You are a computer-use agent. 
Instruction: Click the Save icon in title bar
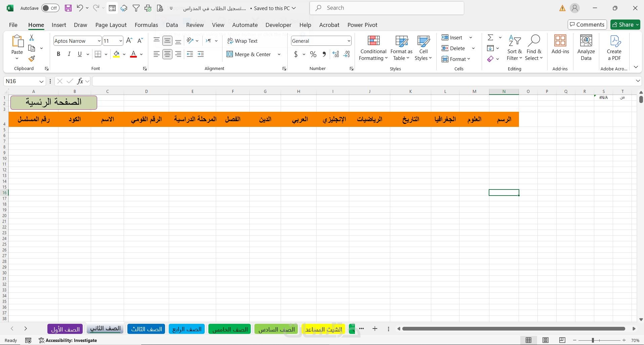pyautogui.click(x=68, y=8)
